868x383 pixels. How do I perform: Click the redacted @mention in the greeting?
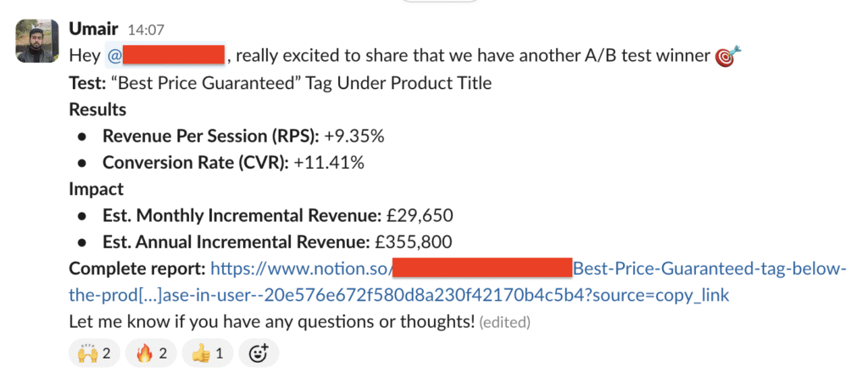pos(165,55)
